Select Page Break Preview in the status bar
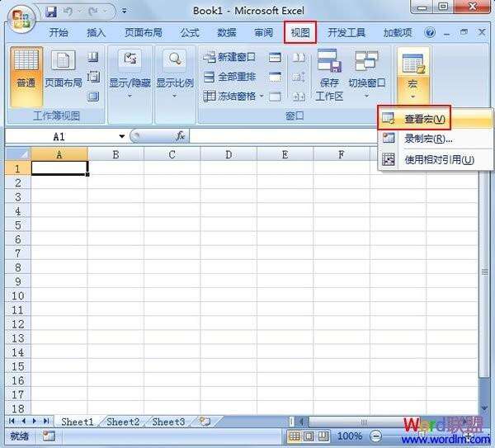The width and height of the screenshot is (495, 448). 323,436
